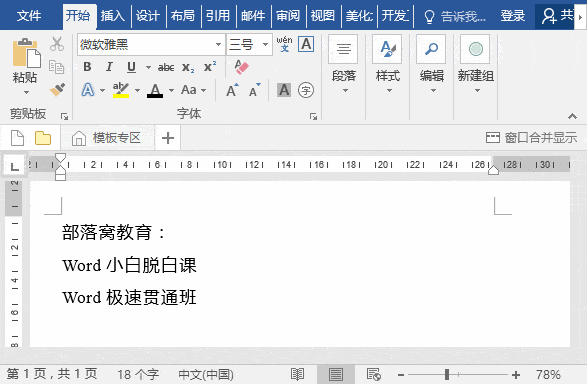
Task: Toggle underline formatting
Action: pyautogui.click(x=131, y=67)
